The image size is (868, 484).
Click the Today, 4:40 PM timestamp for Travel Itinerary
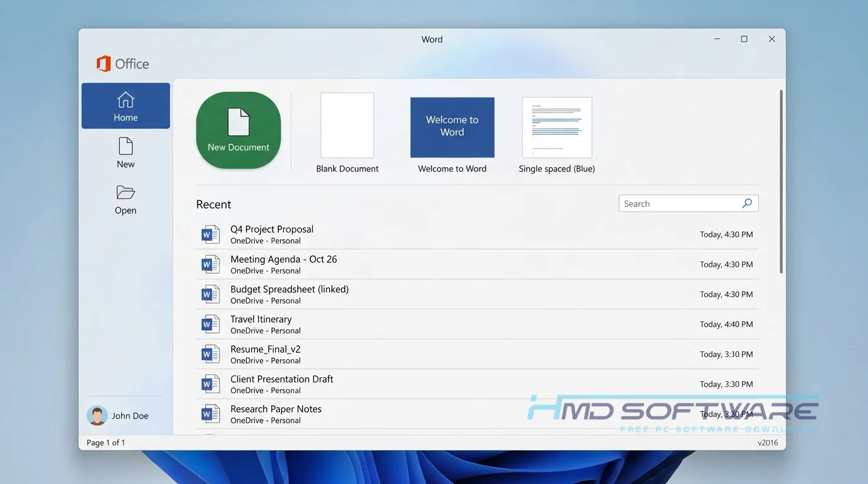(726, 325)
